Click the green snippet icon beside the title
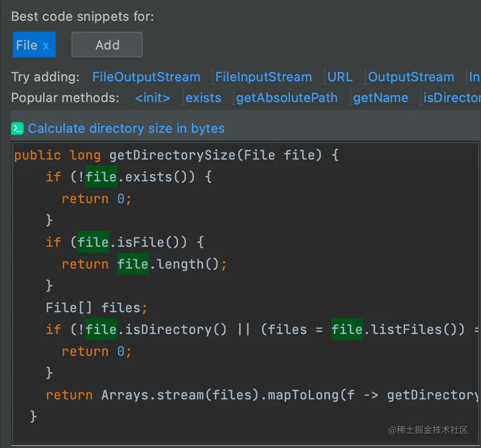Viewport: 481px width, 448px height. (x=17, y=128)
